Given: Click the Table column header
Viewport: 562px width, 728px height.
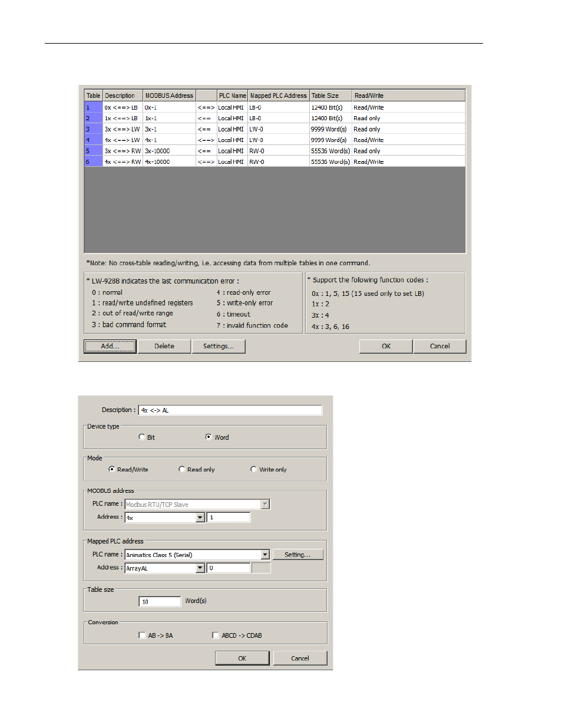Looking at the screenshot, I should (x=94, y=95).
